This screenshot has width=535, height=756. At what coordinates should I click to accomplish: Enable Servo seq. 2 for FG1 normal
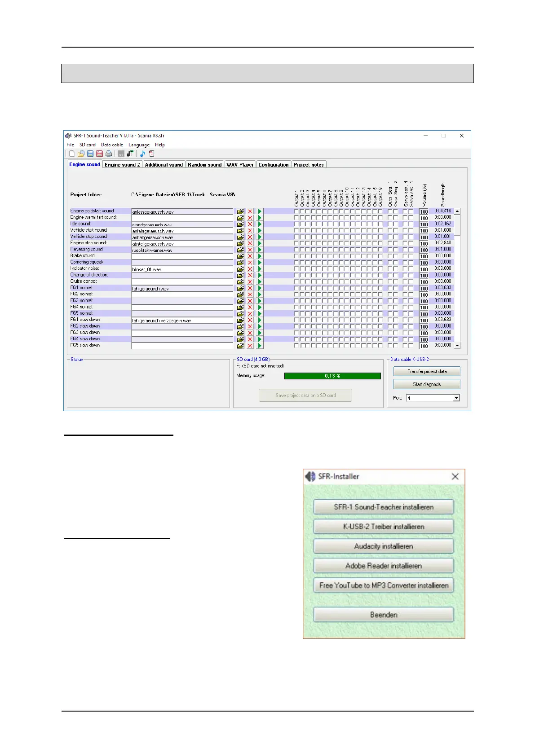click(411, 288)
